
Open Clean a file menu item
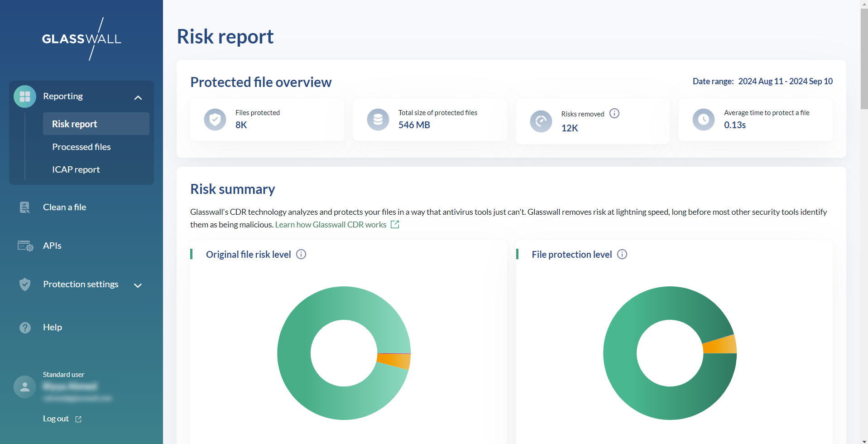tap(64, 207)
